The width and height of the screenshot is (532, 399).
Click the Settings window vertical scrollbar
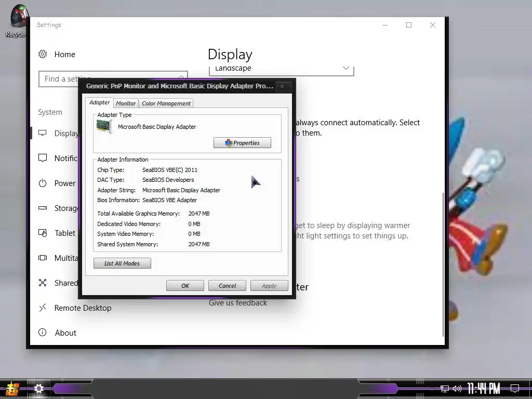coord(443,264)
